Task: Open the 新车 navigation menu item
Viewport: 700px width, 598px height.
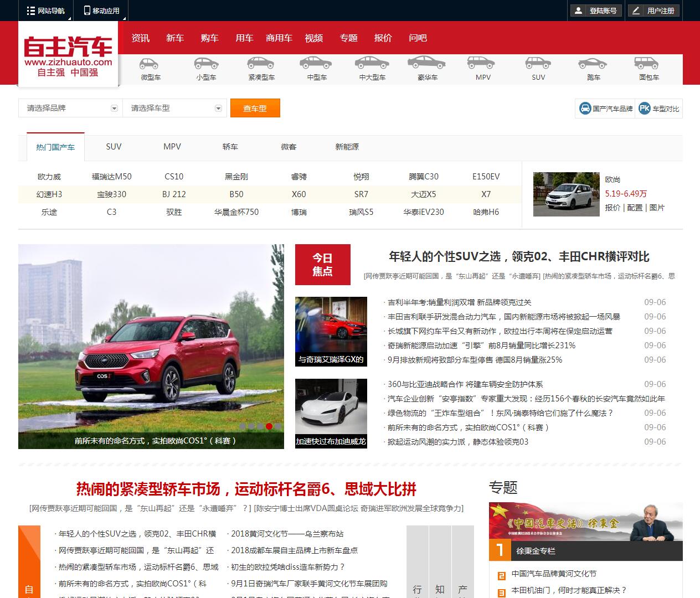Action: (x=175, y=38)
